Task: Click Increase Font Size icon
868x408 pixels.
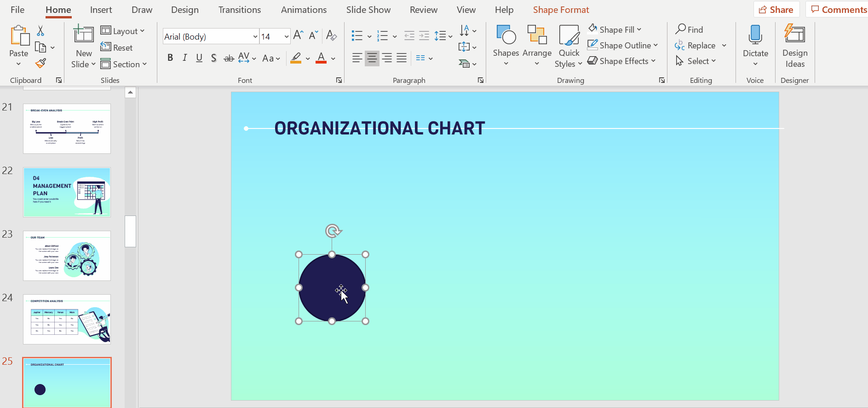Action: click(x=298, y=35)
